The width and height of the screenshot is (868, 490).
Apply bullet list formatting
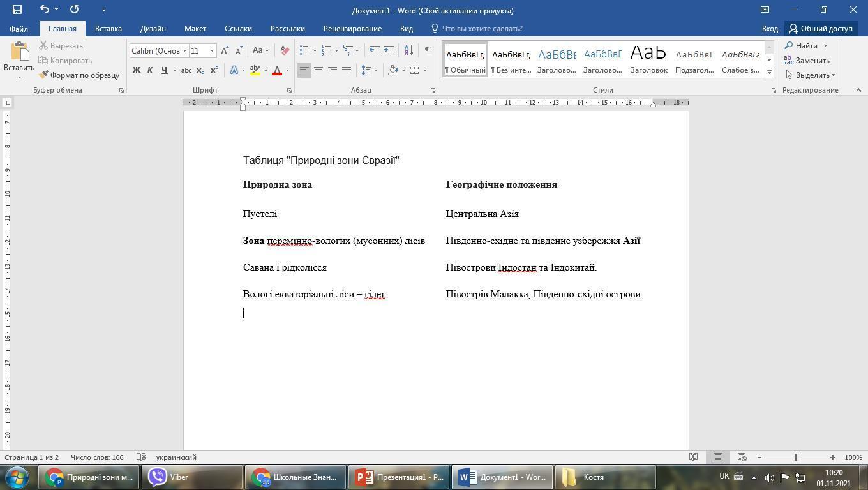(304, 50)
